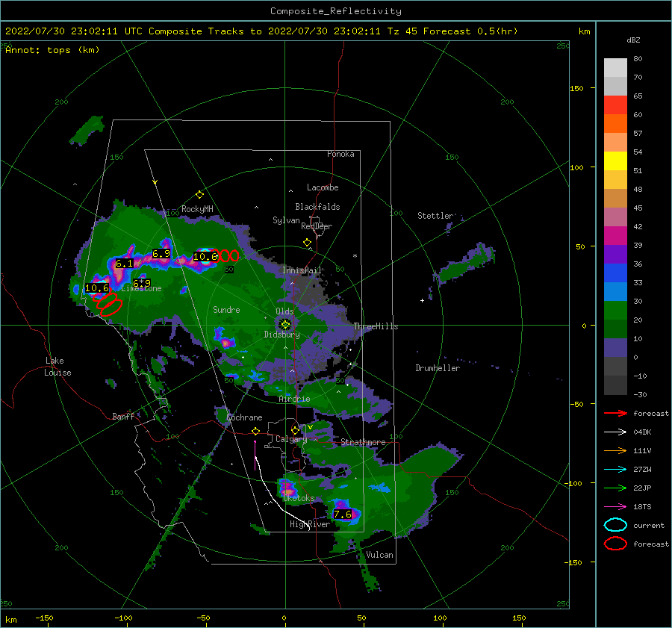Select the magenta 18TS track arrow
Image resolution: width=672 pixels, height=628 pixels.
(615, 507)
